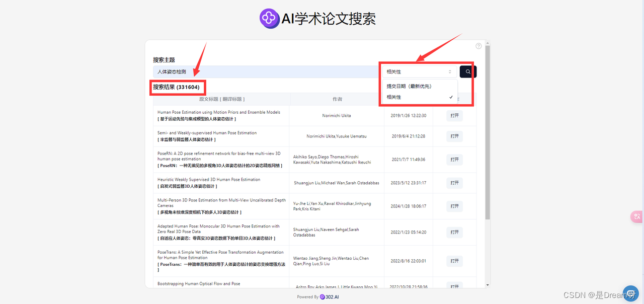644x304 pixels.
Task: Open the Semi- and Weakly-supervised paper
Action: coord(454,136)
